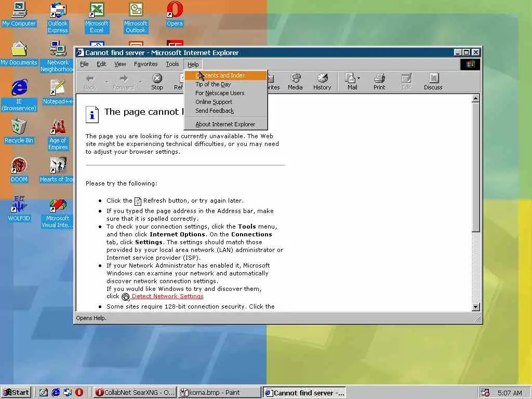Open the File menu
The image size is (532, 399).
(84, 64)
